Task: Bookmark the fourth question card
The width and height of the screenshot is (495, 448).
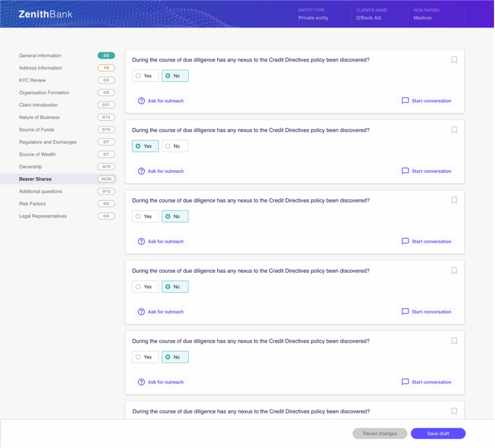Action: pyautogui.click(x=454, y=271)
